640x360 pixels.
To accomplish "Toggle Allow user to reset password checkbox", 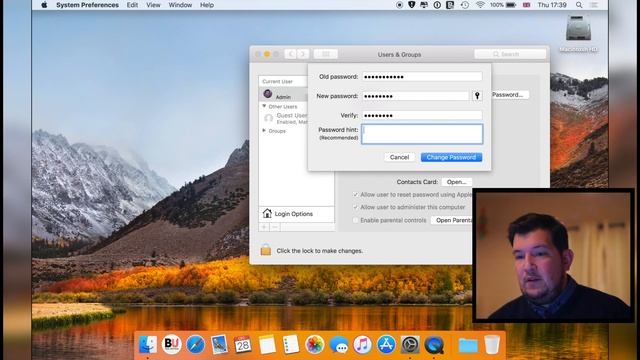I will [x=355, y=195].
